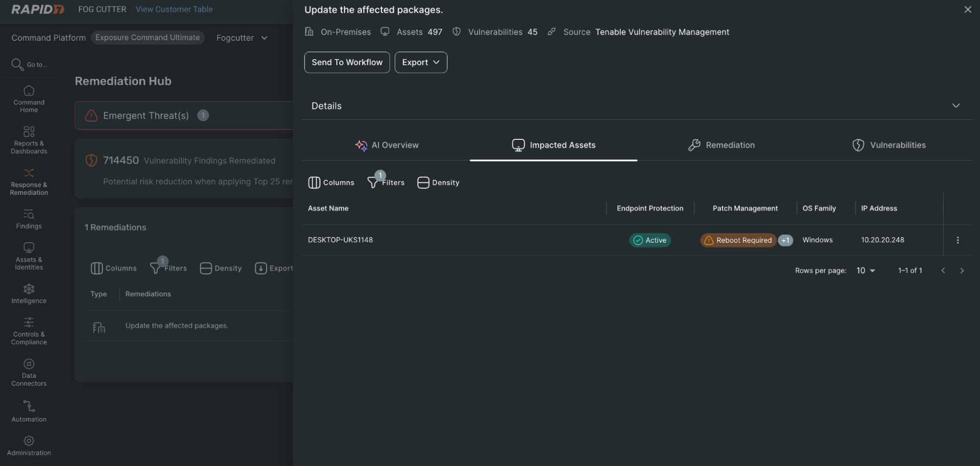
Task: Open the Go to... search icon
Action: pos(18,64)
